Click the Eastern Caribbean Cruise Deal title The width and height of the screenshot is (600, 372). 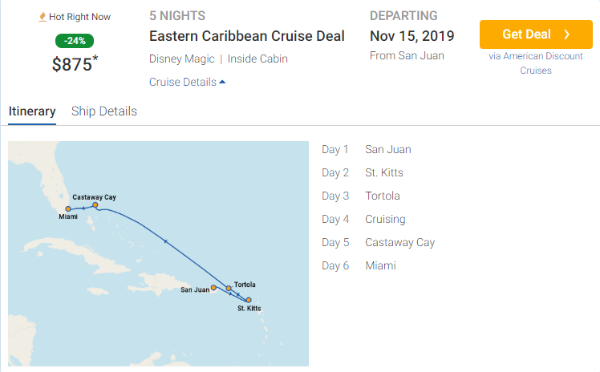point(247,36)
